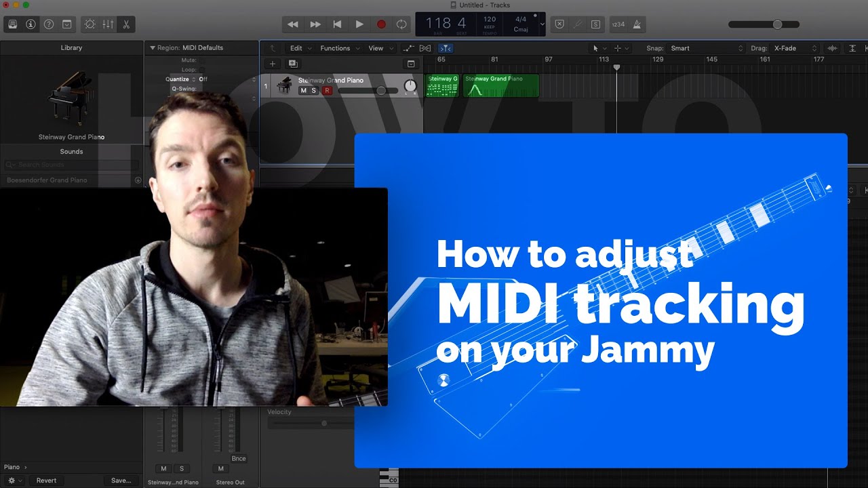The height and width of the screenshot is (488, 868).
Task: Select the first Steinway G region
Action: [x=442, y=85]
